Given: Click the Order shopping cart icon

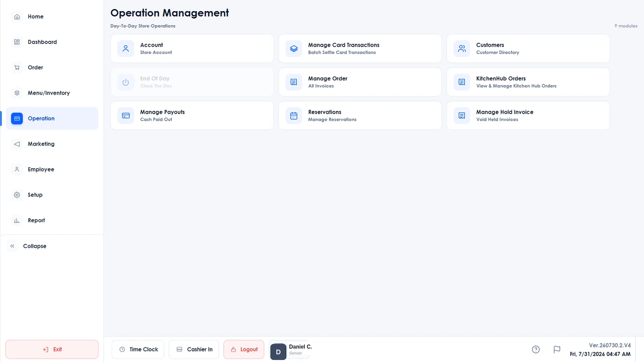Looking at the screenshot, I should 17,67.
